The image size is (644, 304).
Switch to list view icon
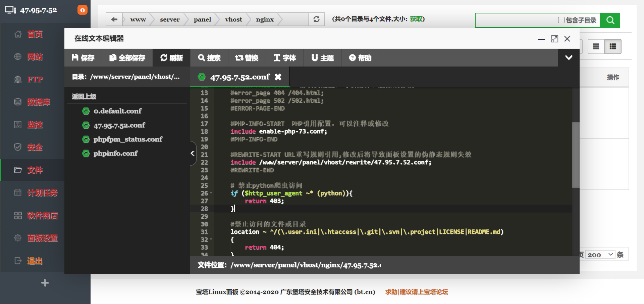coord(613,46)
